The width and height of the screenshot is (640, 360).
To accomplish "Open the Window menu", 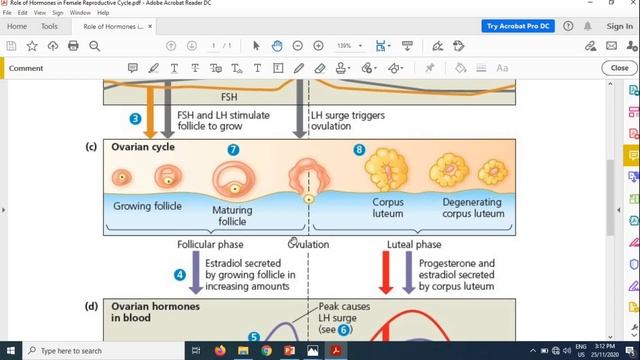I will coord(80,13).
